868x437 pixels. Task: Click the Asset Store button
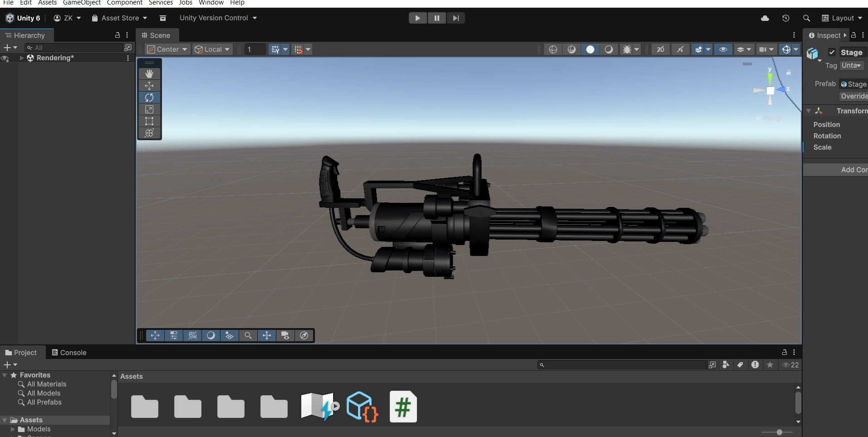119,18
